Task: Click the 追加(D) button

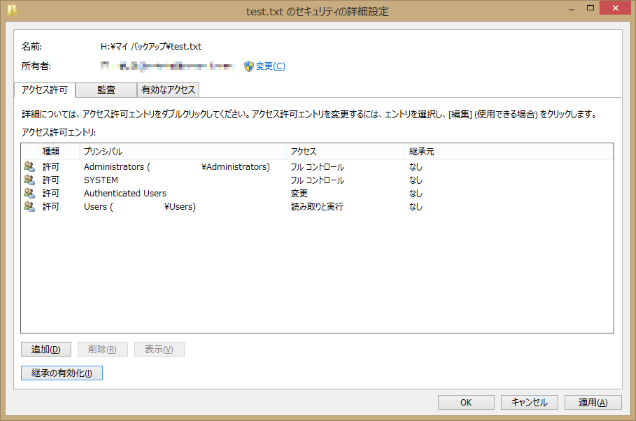Action: click(46, 349)
